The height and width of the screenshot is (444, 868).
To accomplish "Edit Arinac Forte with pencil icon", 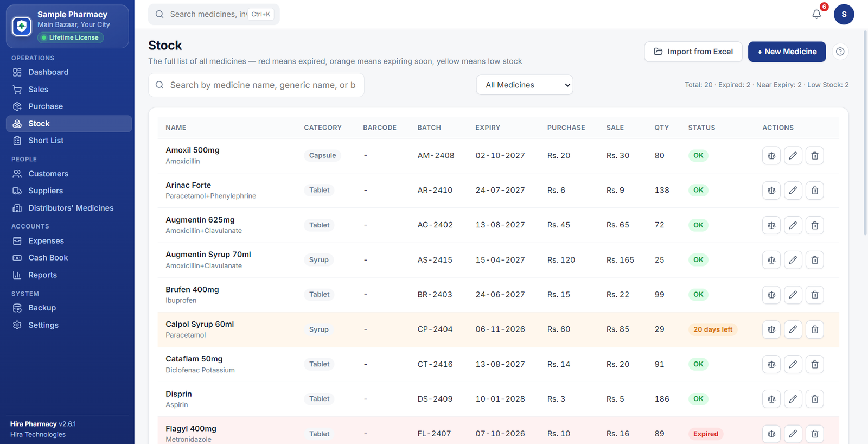I will tap(793, 191).
